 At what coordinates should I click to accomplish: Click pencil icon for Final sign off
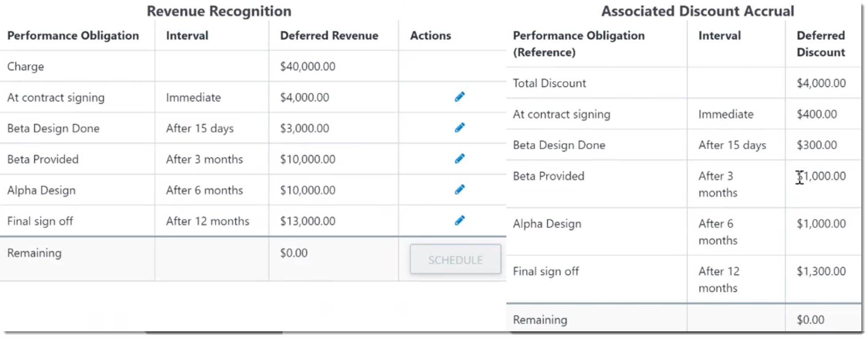460,221
